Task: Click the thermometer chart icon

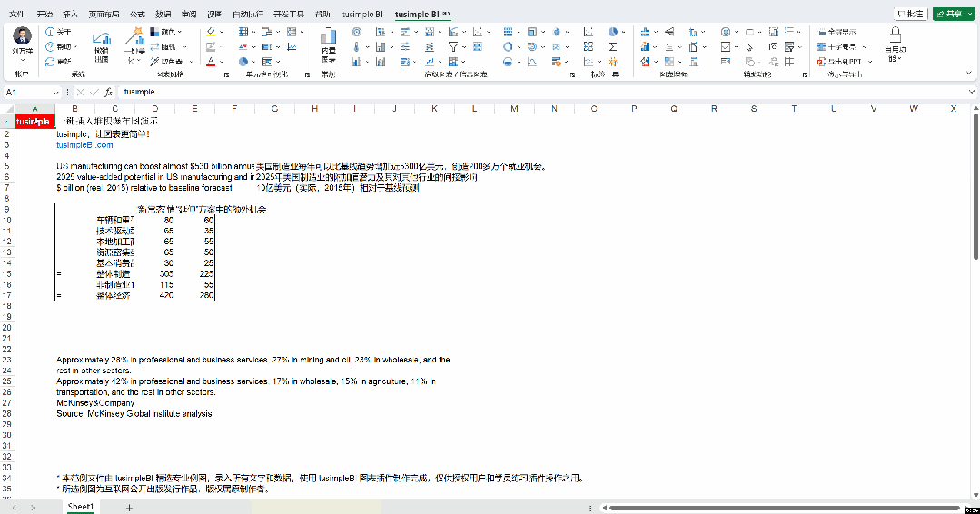Action: (x=356, y=46)
